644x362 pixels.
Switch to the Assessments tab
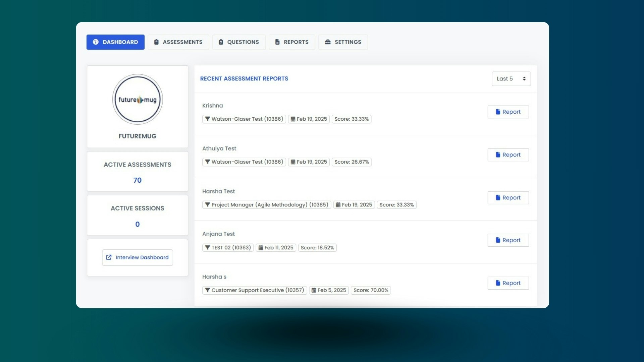pos(178,42)
